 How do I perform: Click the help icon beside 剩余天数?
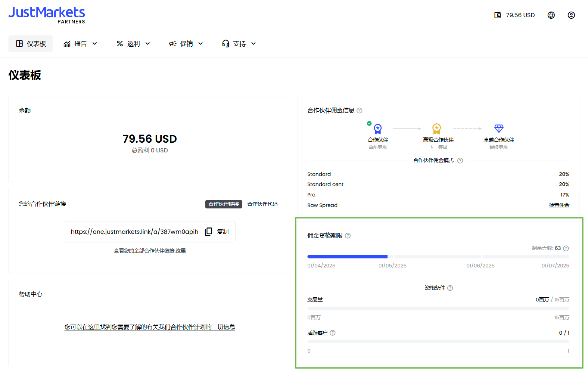pyautogui.click(x=566, y=248)
